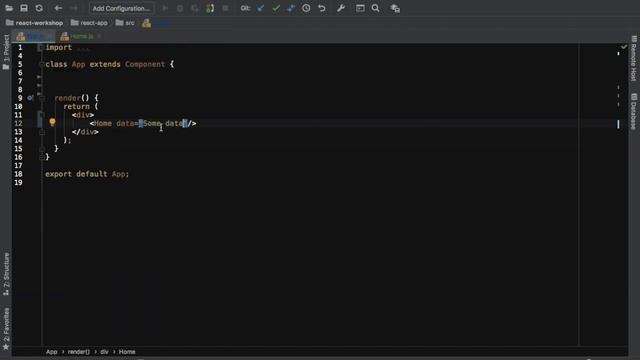Click the closing </div> tag
Screen dimensions: 640x360
[85, 132]
